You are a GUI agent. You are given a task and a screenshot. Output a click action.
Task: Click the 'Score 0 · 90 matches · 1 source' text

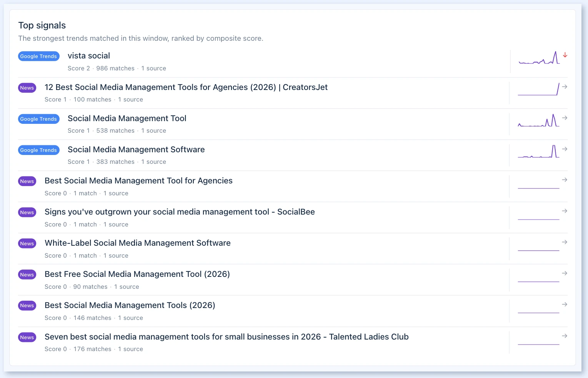click(x=92, y=287)
